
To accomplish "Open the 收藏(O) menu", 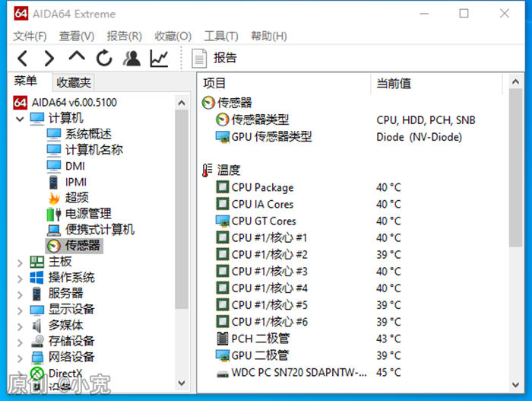I will (173, 36).
